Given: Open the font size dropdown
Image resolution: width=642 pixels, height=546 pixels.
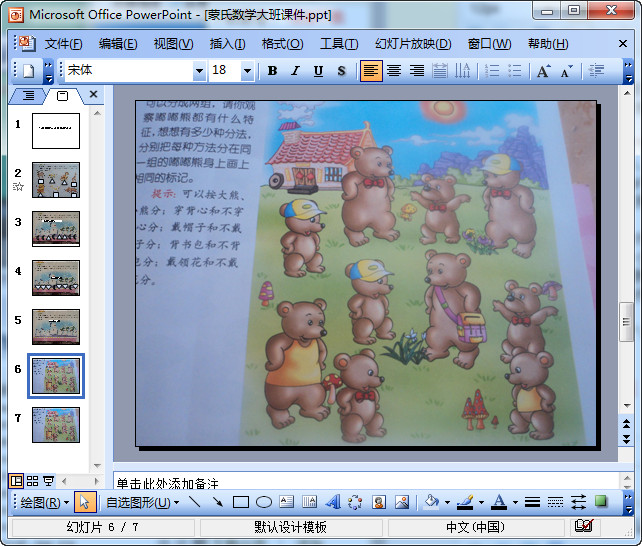Looking at the screenshot, I should pyautogui.click(x=247, y=71).
